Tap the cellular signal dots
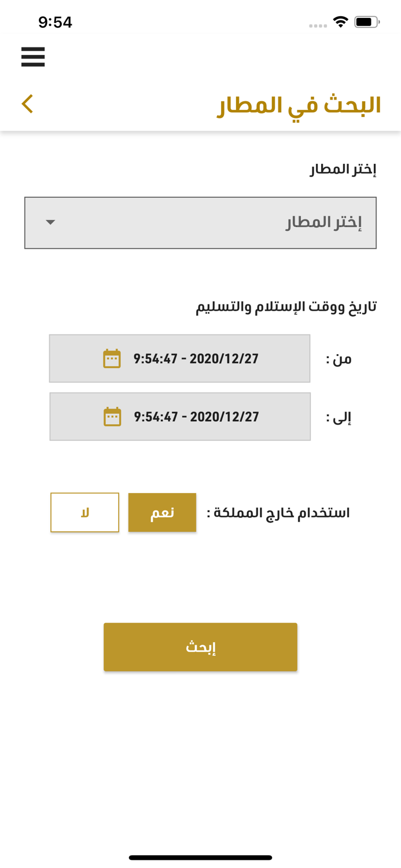This screenshot has height=868, width=401. click(x=318, y=25)
